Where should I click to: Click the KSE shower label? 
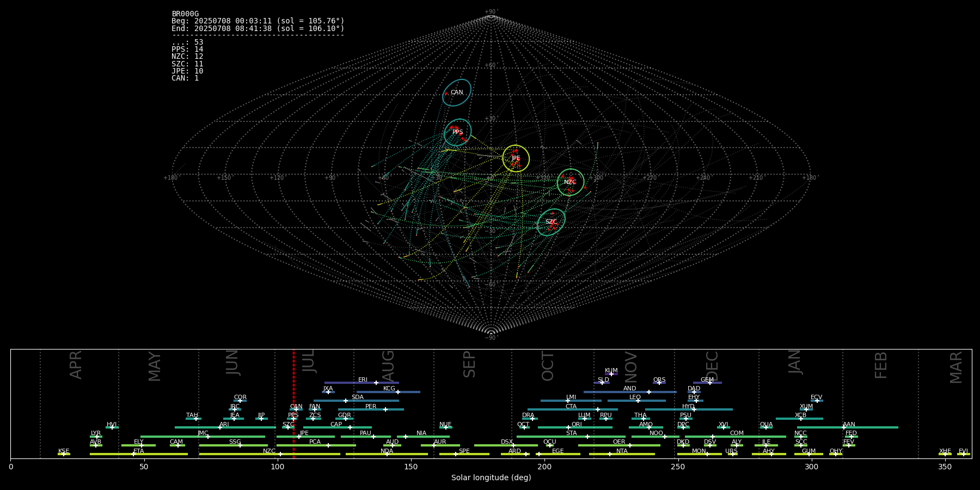tap(64, 451)
